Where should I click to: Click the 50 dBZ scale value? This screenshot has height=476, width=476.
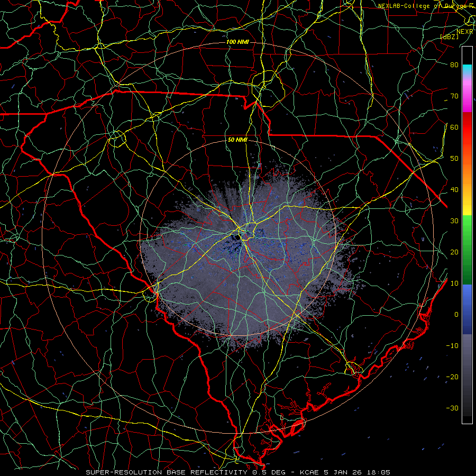[454, 159]
